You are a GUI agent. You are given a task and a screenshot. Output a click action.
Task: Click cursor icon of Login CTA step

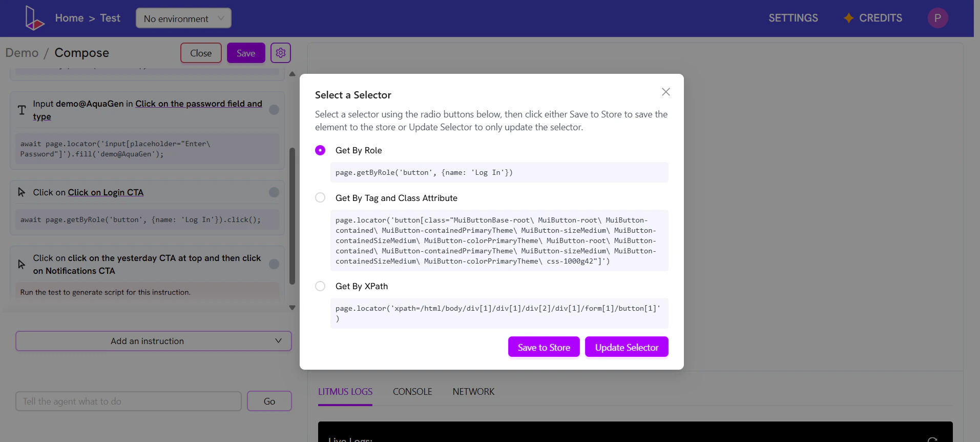(22, 192)
